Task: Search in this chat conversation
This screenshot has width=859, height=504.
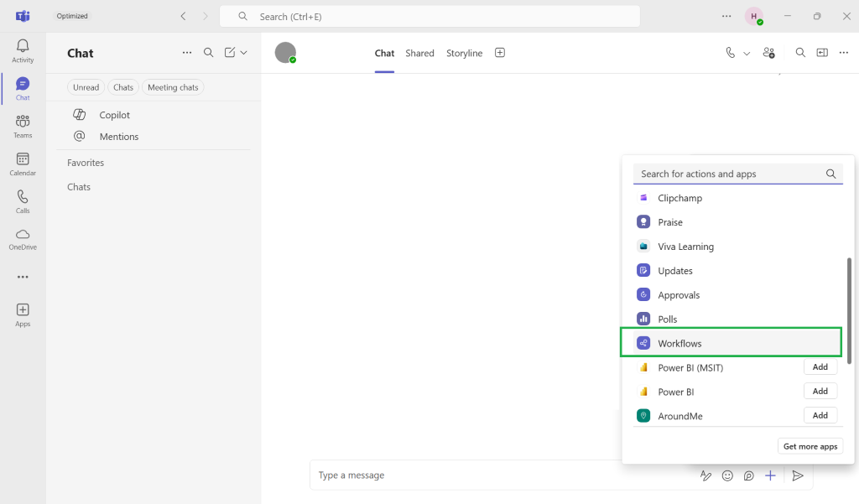Action: [800, 53]
